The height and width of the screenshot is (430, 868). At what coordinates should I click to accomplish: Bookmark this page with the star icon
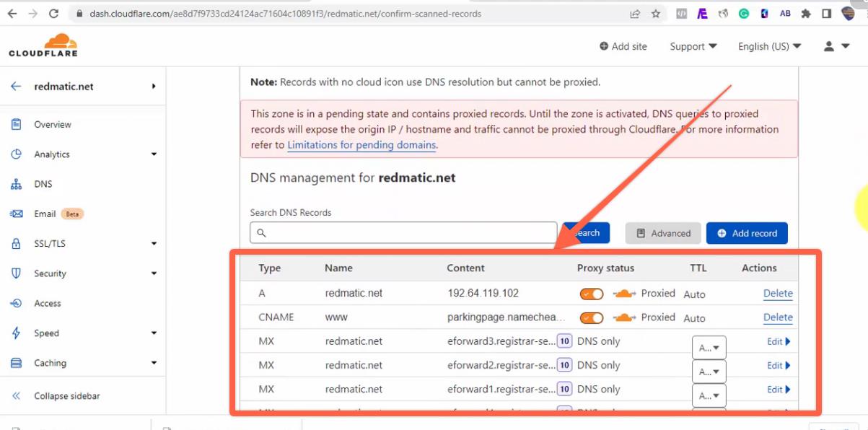pos(656,14)
